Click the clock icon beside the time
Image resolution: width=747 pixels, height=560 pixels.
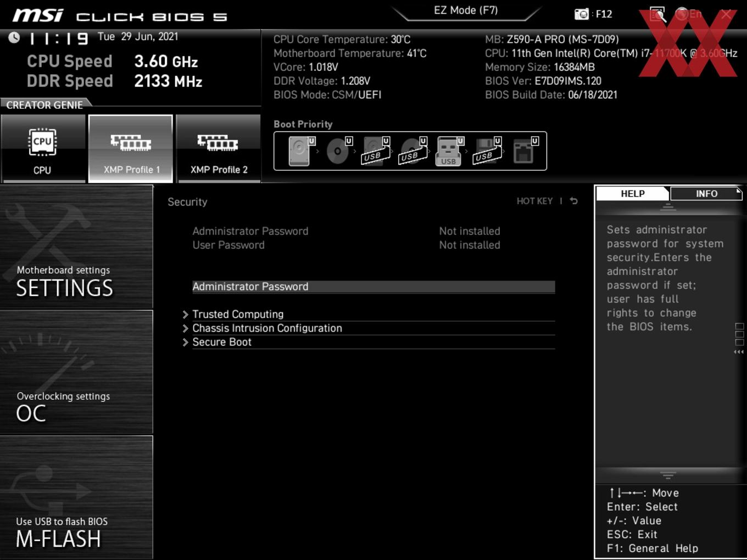14,37
